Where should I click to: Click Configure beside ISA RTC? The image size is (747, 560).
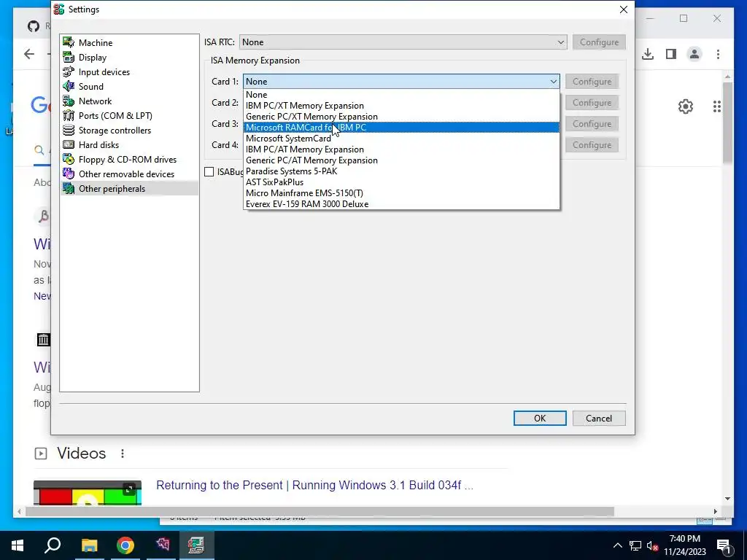tap(599, 42)
